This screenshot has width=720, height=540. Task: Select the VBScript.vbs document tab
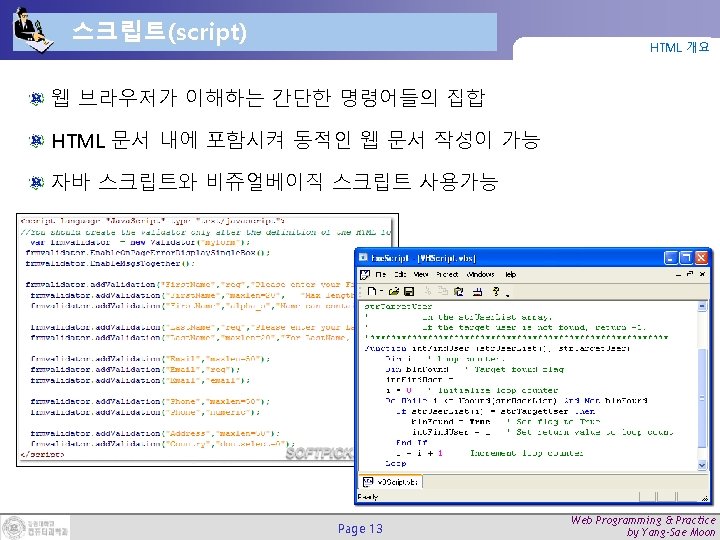point(391,482)
